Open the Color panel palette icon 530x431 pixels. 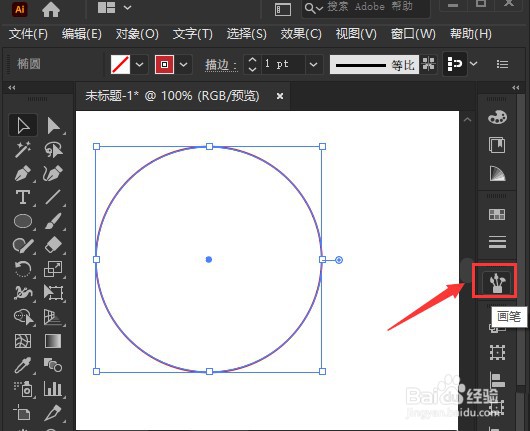[x=497, y=117]
